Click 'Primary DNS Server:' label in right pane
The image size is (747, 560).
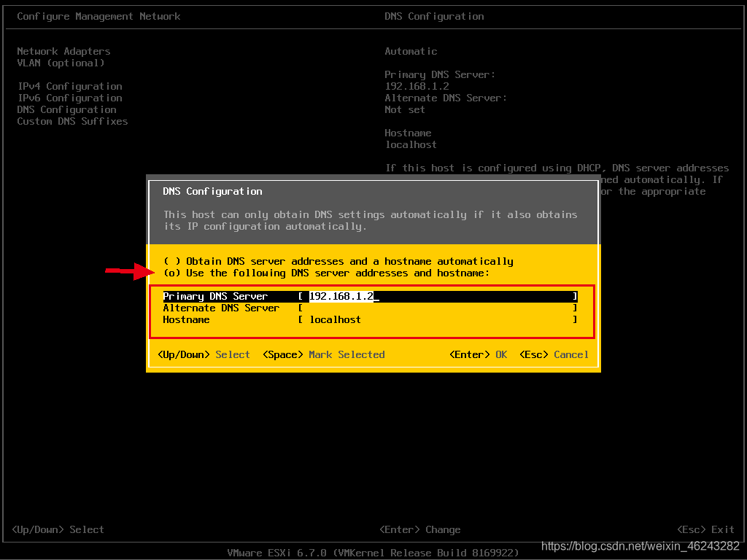440,74
